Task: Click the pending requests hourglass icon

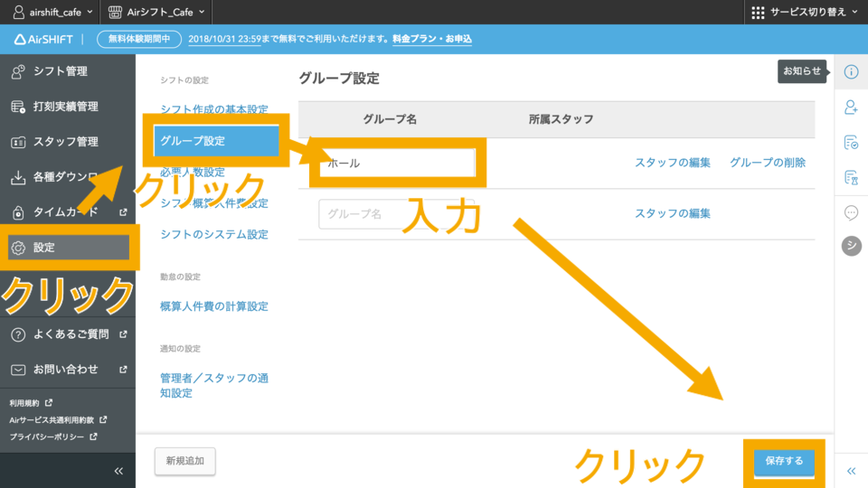Action: tap(851, 178)
